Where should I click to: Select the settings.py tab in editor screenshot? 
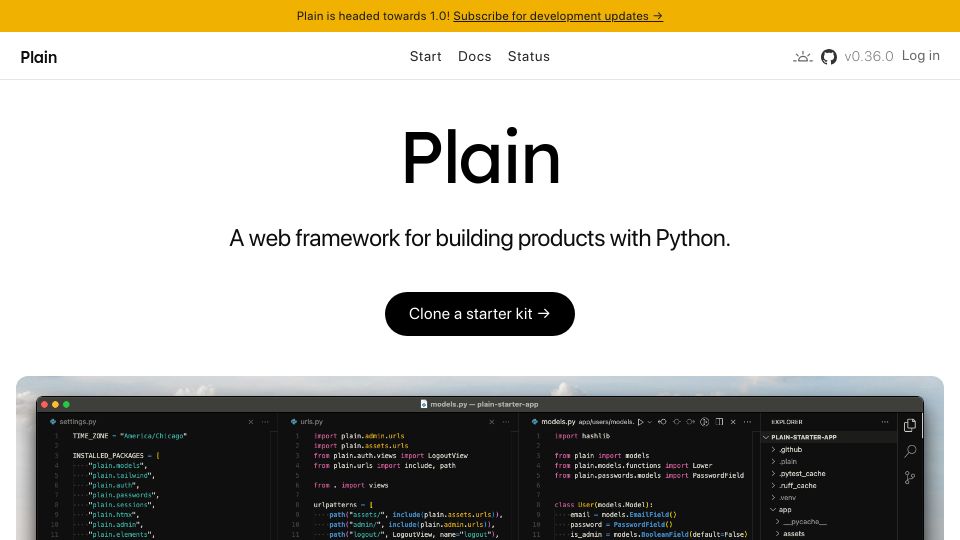coord(73,422)
